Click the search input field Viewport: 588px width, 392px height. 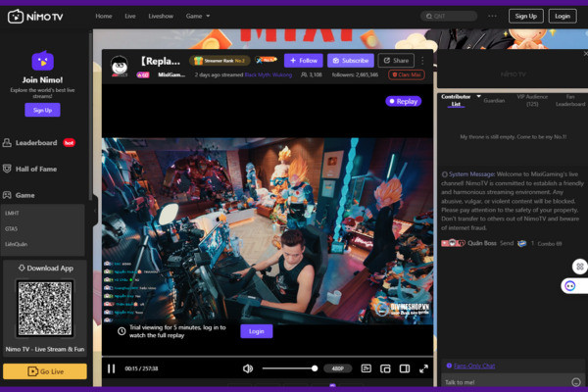(449, 16)
